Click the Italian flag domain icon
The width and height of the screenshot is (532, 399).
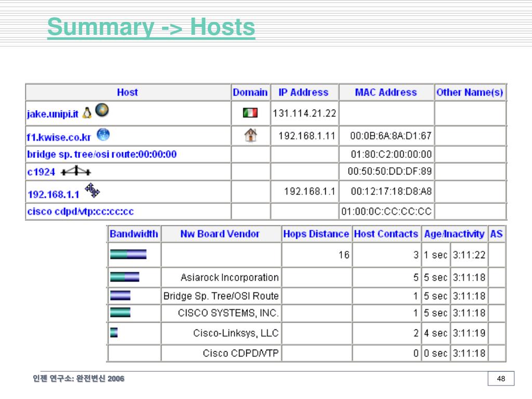tap(250, 113)
